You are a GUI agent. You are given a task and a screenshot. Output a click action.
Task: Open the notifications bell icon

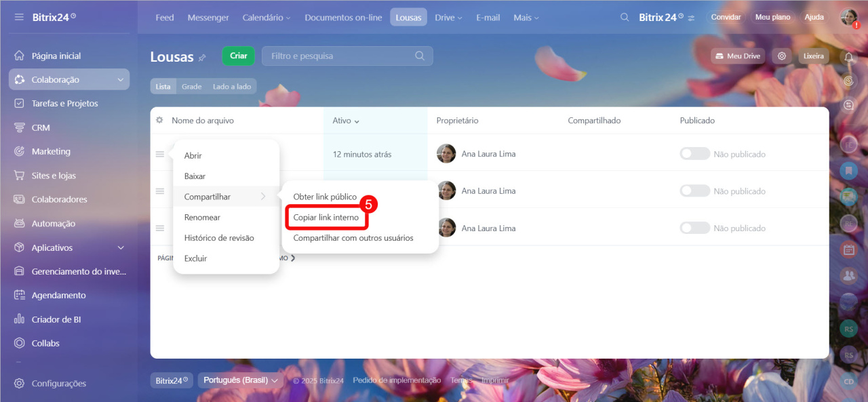(848, 57)
